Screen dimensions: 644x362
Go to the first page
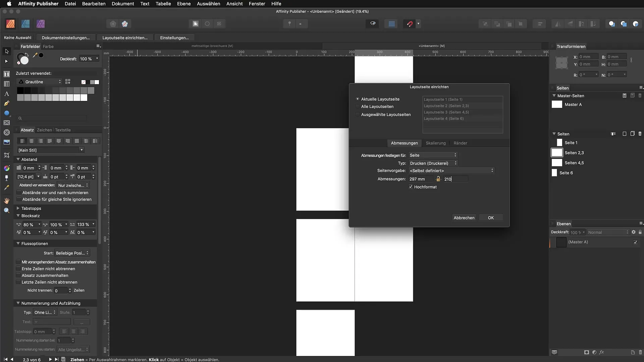tap(5, 359)
